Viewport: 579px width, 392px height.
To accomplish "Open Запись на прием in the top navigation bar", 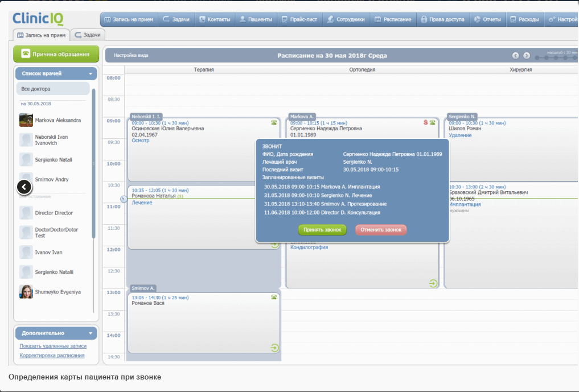I will click(x=129, y=19).
